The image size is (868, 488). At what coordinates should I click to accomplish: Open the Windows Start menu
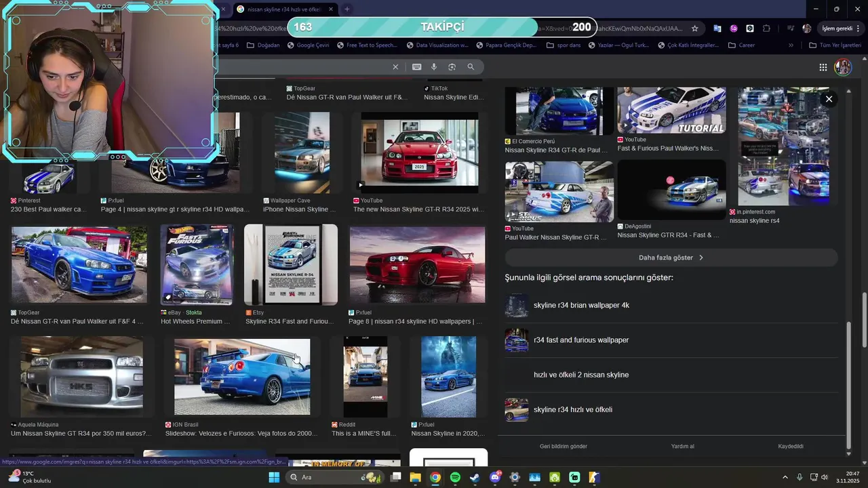pyautogui.click(x=274, y=477)
